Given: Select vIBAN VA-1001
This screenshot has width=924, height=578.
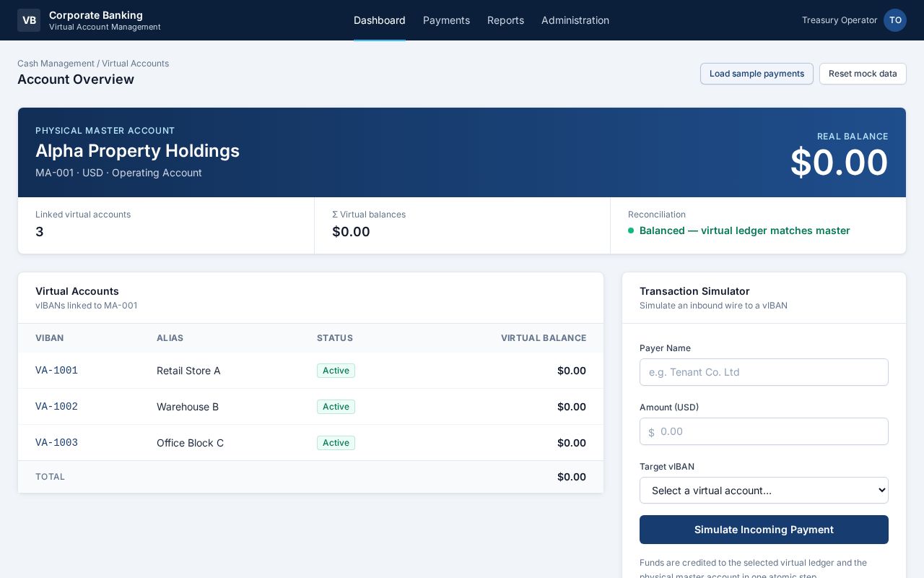Looking at the screenshot, I should pos(56,371).
